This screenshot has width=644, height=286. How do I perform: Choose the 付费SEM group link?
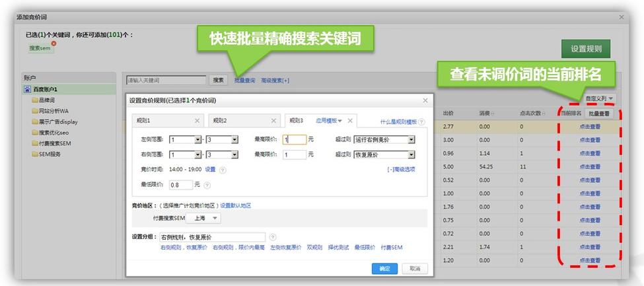tap(392, 248)
